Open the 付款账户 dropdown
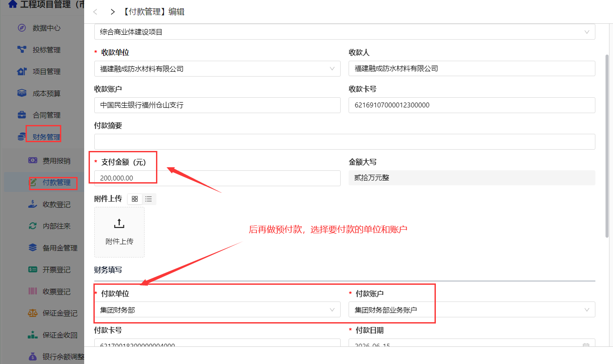 (472, 310)
